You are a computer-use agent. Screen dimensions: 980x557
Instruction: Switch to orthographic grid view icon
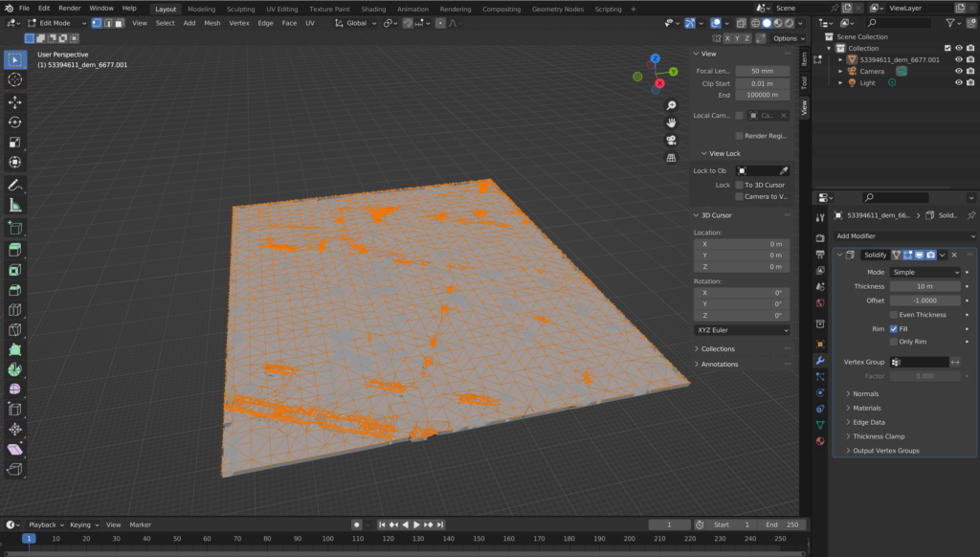point(672,157)
